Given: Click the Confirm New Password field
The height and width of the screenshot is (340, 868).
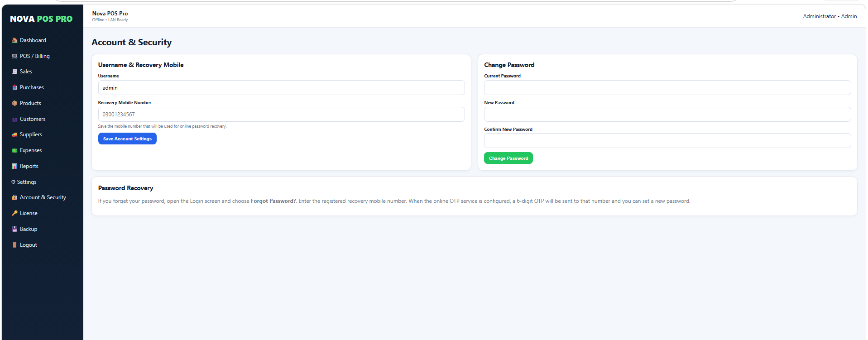Looking at the screenshot, I should tap(667, 141).
